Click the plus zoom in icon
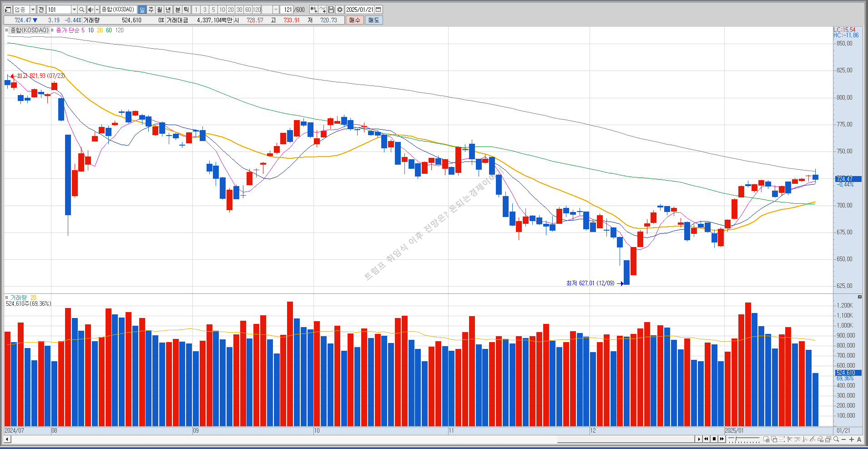868x449 pixels. 852,439
